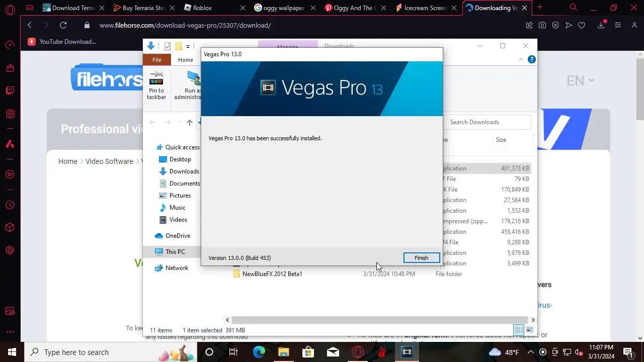Open Microsoft Edge from the taskbar
The image size is (644, 362).
point(259,352)
